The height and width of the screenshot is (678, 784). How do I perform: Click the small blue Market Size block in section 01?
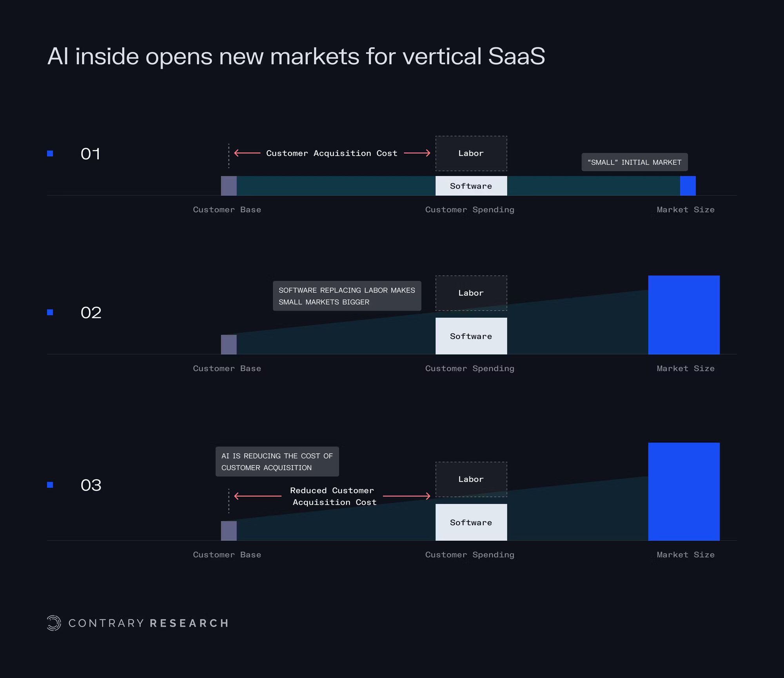point(688,186)
